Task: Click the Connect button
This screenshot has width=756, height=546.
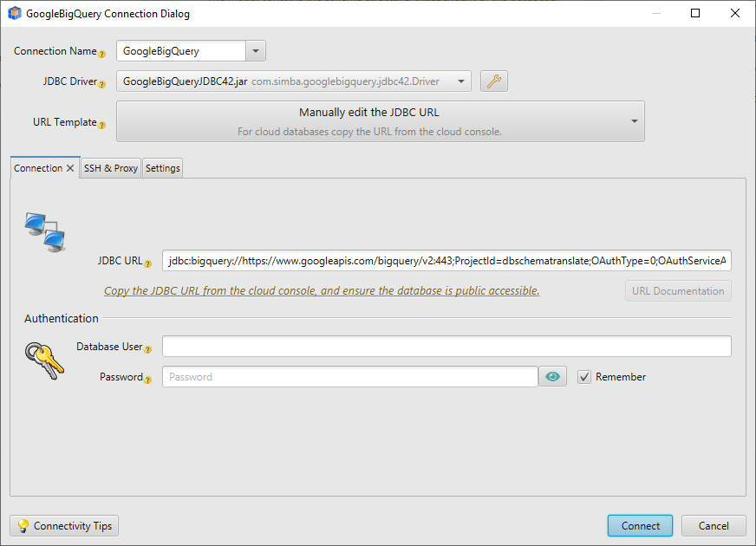Action: click(640, 525)
